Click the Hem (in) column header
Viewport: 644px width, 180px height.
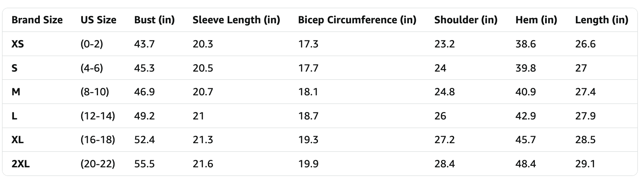pos(536,20)
